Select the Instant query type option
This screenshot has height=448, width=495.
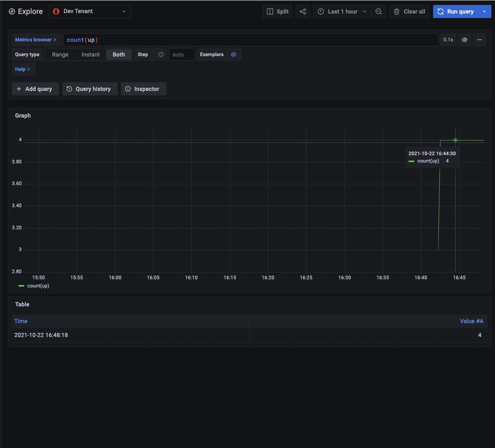[x=90, y=54]
